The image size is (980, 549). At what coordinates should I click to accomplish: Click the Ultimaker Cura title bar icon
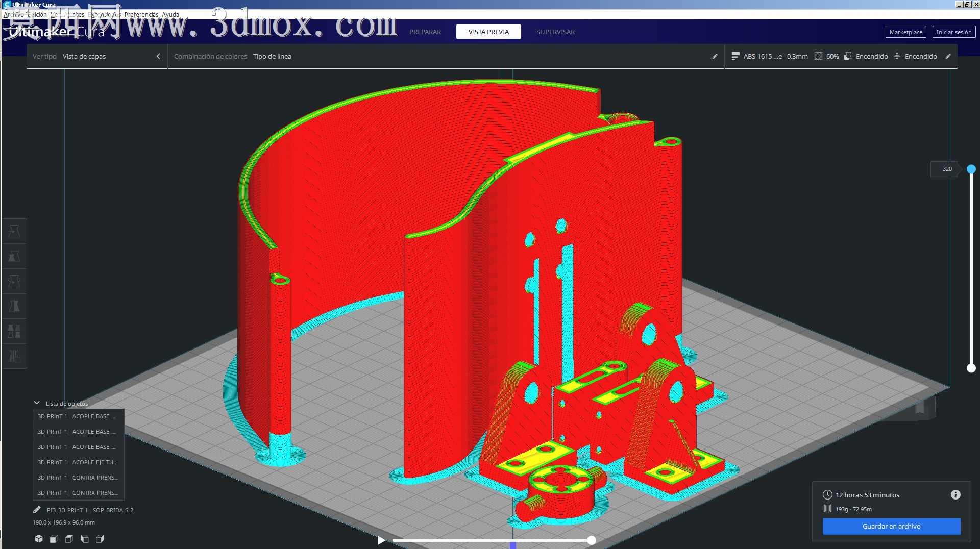(7, 4)
